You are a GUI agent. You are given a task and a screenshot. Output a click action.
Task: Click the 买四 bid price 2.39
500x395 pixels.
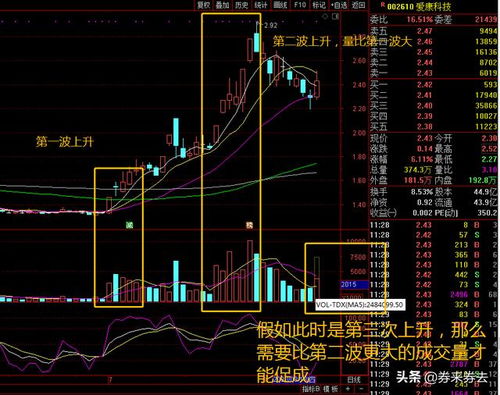click(424, 116)
